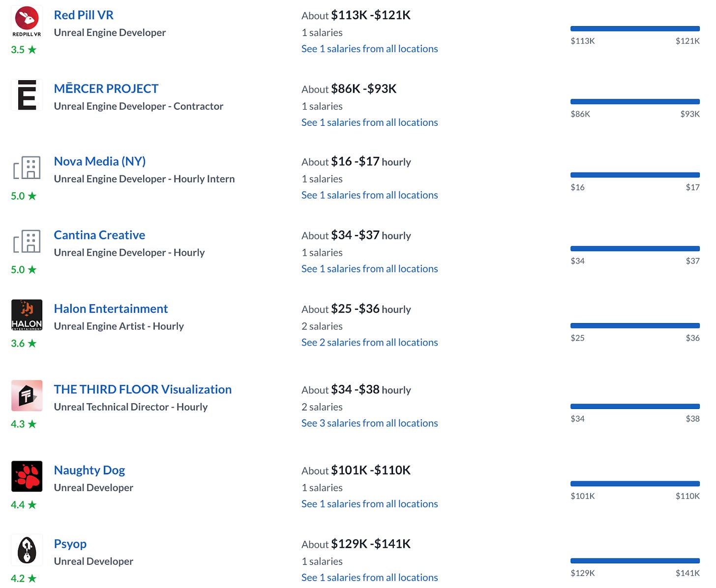Click Nova Media's 5.0 star rating
The width and height of the screenshot is (716, 588).
click(24, 196)
